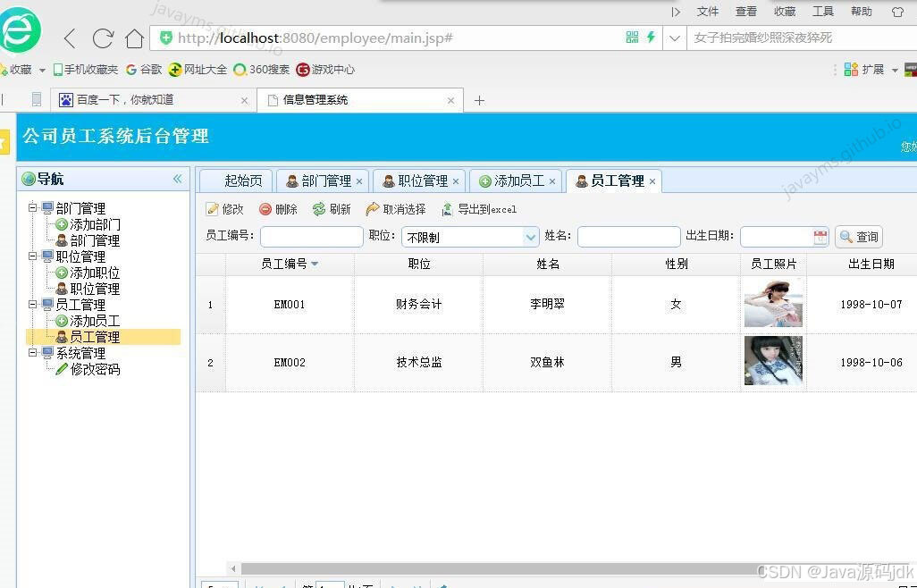
Task: Select the table cell 李明翠
Action: pyautogui.click(x=547, y=304)
